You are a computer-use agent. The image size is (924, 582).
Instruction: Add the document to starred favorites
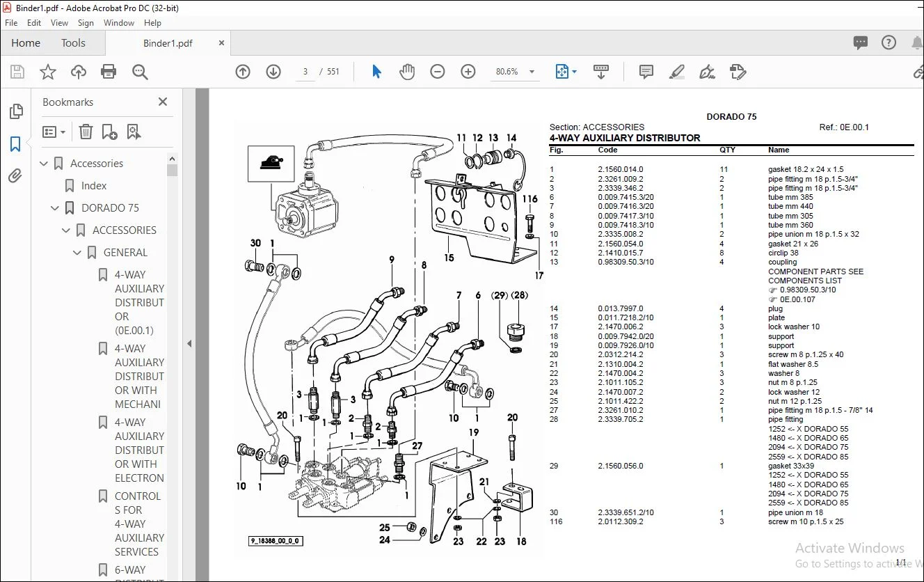[48, 72]
